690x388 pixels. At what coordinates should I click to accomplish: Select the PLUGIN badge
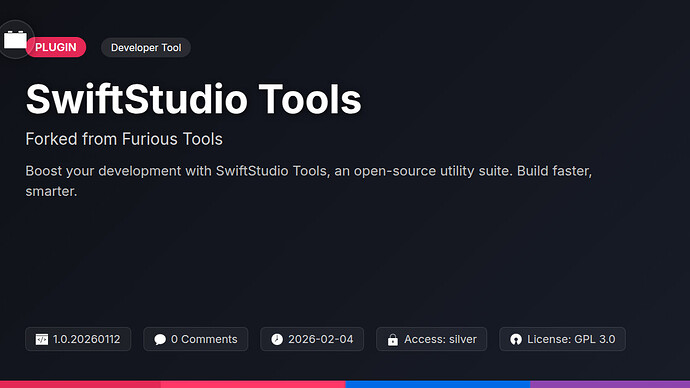point(56,47)
